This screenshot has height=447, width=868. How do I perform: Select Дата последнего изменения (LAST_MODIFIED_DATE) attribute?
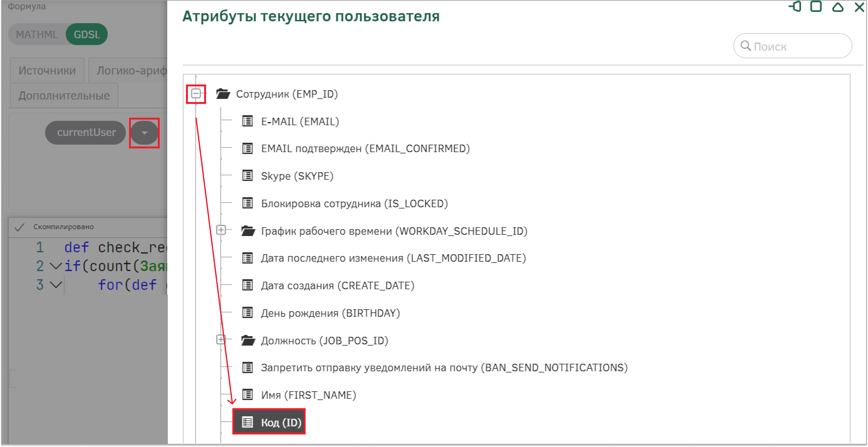pyautogui.click(x=394, y=258)
